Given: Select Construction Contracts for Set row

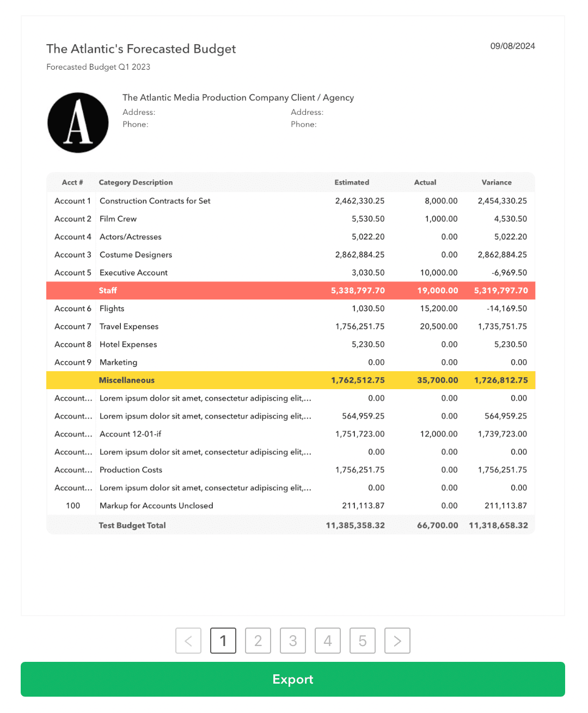Looking at the screenshot, I should point(291,201).
